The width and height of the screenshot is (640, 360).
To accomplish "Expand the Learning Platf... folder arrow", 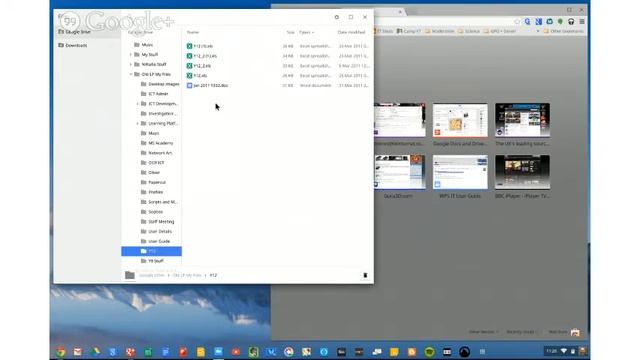I will [138, 123].
